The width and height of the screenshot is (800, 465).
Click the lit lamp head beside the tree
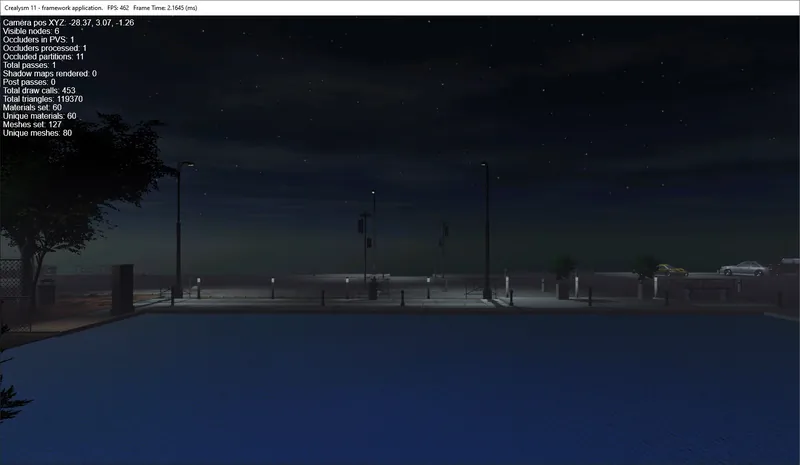tap(187, 164)
